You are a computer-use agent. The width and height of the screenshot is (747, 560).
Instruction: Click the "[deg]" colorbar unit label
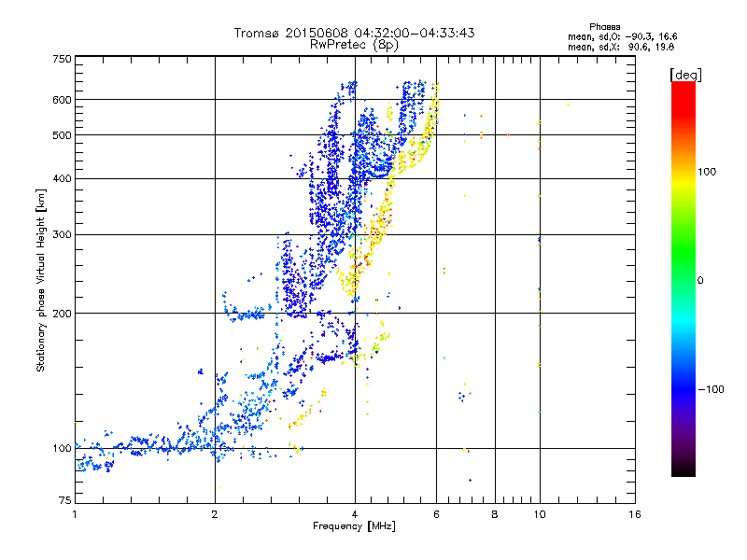(685, 75)
